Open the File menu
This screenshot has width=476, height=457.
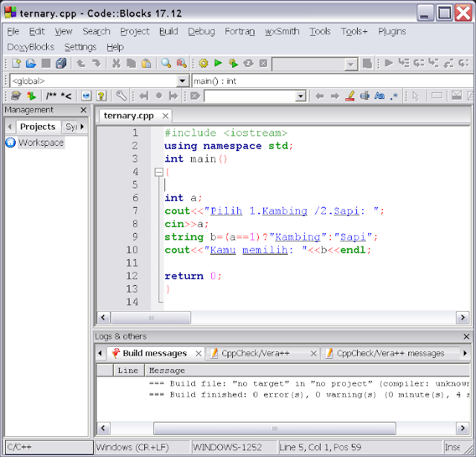[x=13, y=31]
